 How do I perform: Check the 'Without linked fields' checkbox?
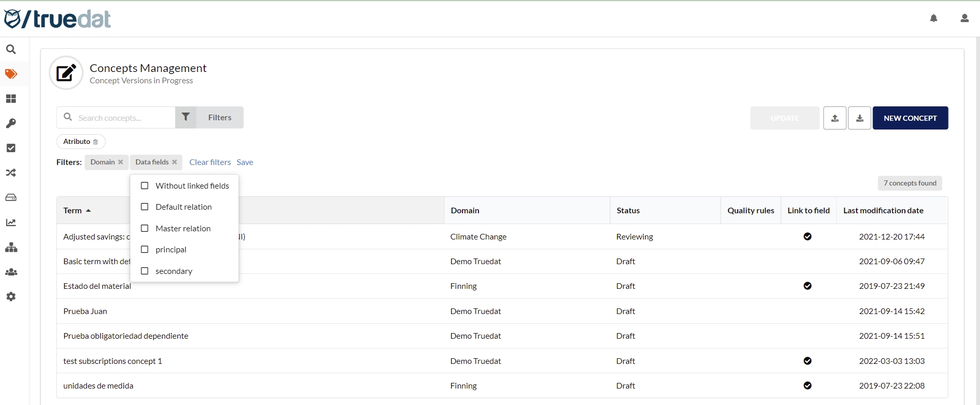pos(145,186)
